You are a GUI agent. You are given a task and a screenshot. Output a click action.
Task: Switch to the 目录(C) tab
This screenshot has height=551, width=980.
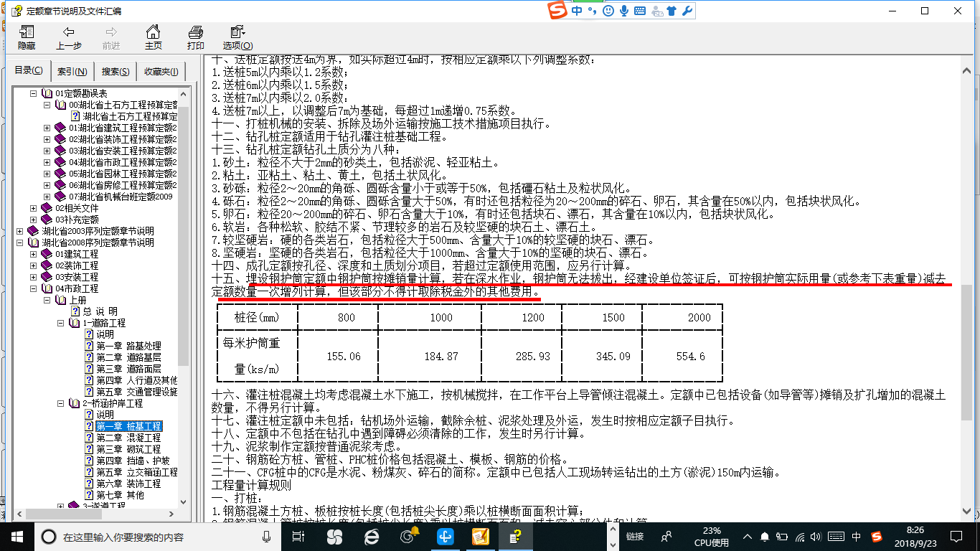click(29, 71)
